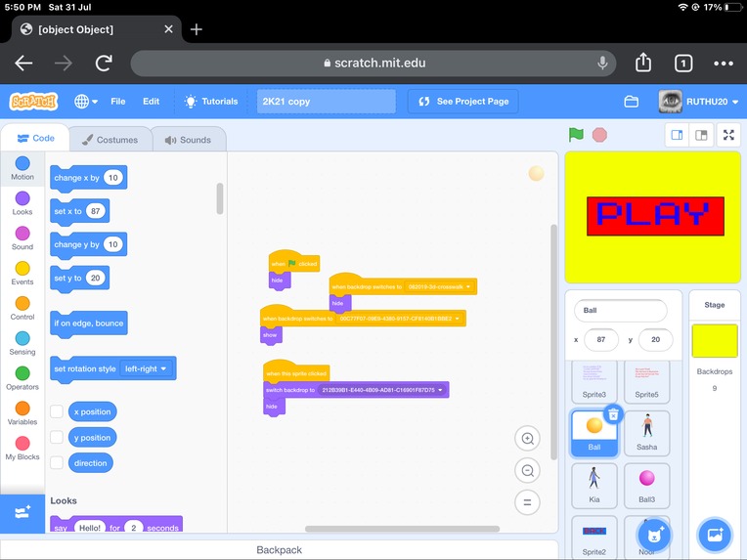Open the language globe menu
Screen dimensions: 747x560
pyautogui.click(x=86, y=102)
